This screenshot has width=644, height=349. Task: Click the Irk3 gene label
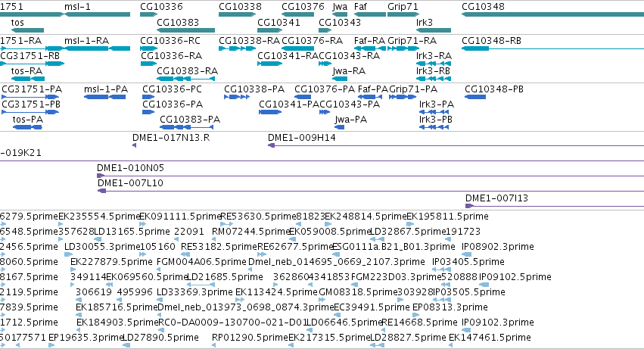pos(425,22)
